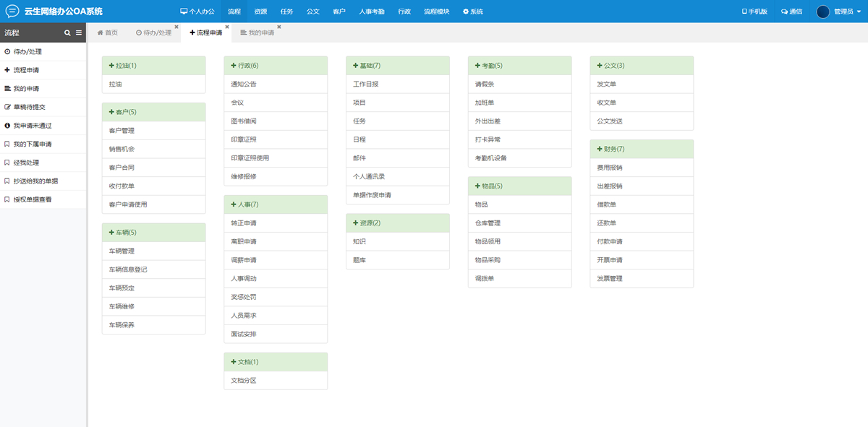Open the 管理员 dropdown arrow
Image resolution: width=868 pixels, height=427 pixels.
coord(859,12)
